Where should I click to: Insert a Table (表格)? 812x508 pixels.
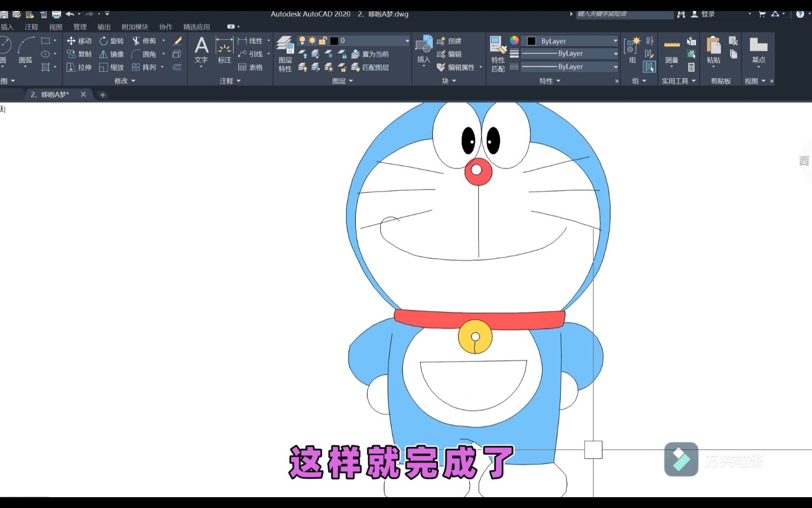pos(250,67)
